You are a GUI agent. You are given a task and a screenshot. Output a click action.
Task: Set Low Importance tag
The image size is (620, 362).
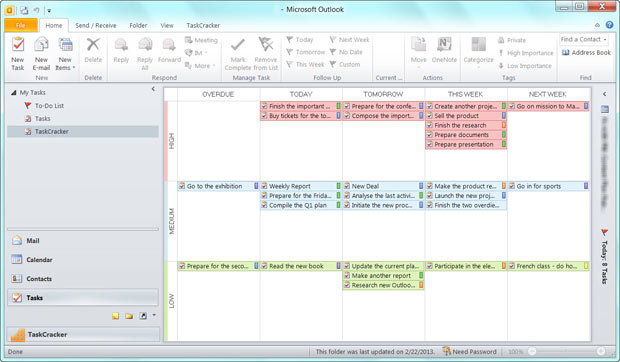click(525, 66)
